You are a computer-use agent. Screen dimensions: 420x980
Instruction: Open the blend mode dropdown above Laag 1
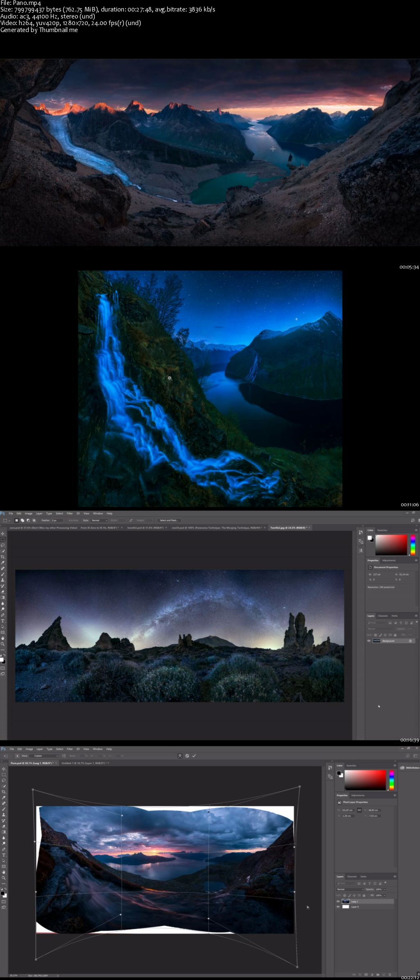(x=349, y=889)
